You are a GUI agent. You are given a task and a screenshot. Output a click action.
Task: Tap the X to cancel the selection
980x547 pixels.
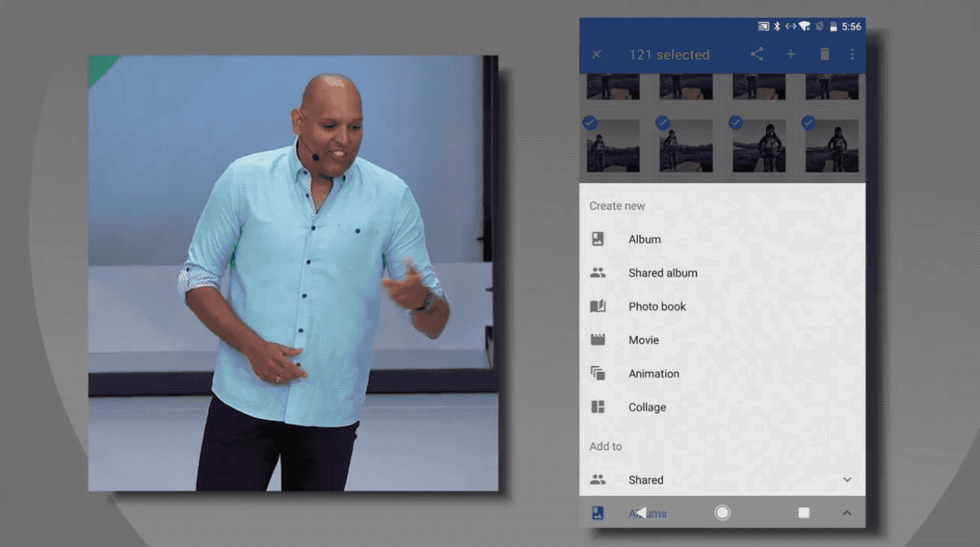597,55
